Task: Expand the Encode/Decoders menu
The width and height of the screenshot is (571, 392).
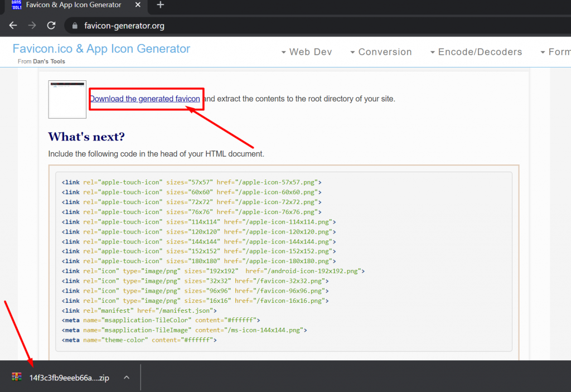Action: pyautogui.click(x=476, y=52)
